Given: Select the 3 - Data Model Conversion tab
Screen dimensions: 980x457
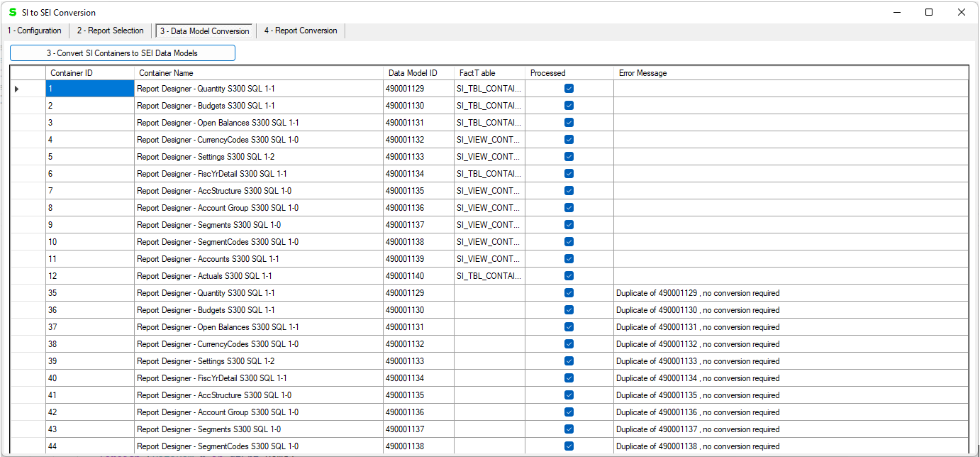Looking at the screenshot, I should (204, 31).
